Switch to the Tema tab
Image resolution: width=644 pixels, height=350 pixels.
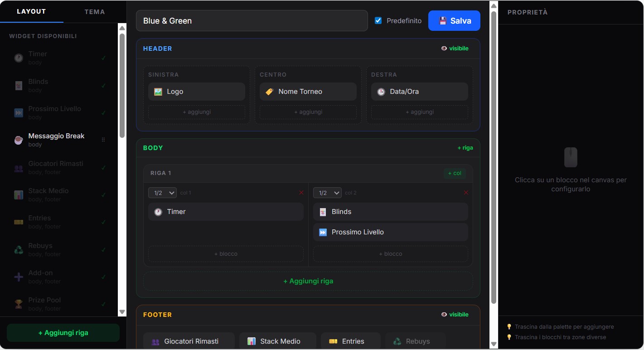tap(95, 12)
